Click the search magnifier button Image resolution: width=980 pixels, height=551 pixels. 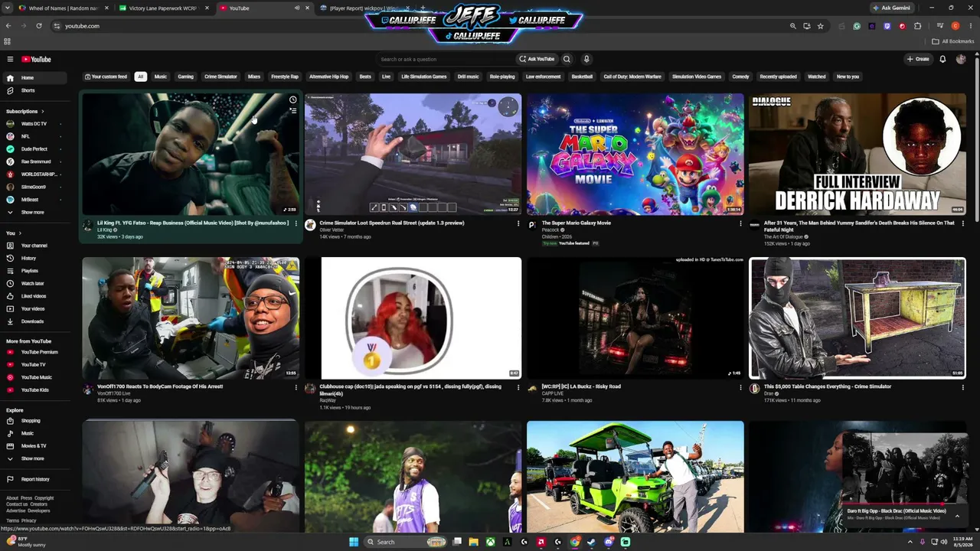[567, 59]
